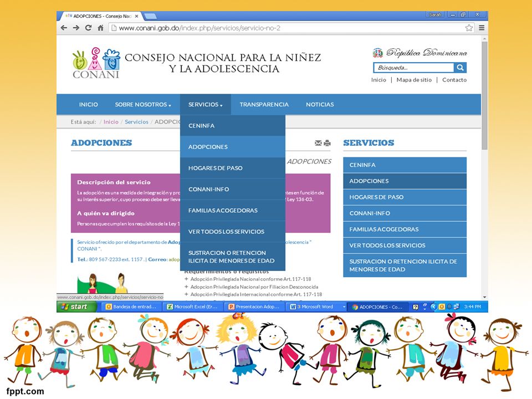Open CONANI-INFO in the right Servicios sidebar
This screenshot has height=399, width=532.
click(405, 213)
